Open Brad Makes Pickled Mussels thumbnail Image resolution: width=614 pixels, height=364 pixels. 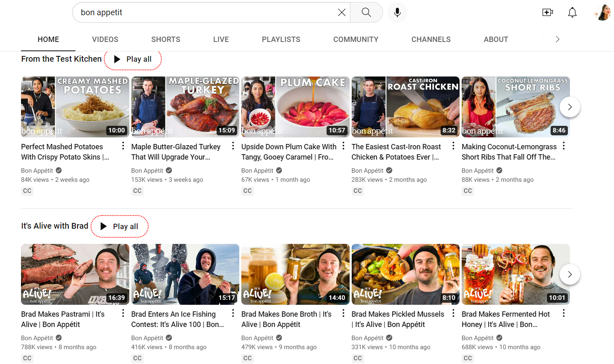(x=406, y=274)
